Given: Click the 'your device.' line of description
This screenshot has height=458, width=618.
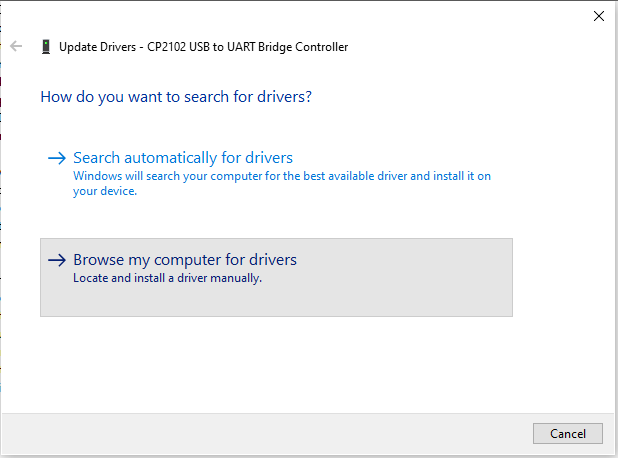Looking at the screenshot, I should coord(105,191).
